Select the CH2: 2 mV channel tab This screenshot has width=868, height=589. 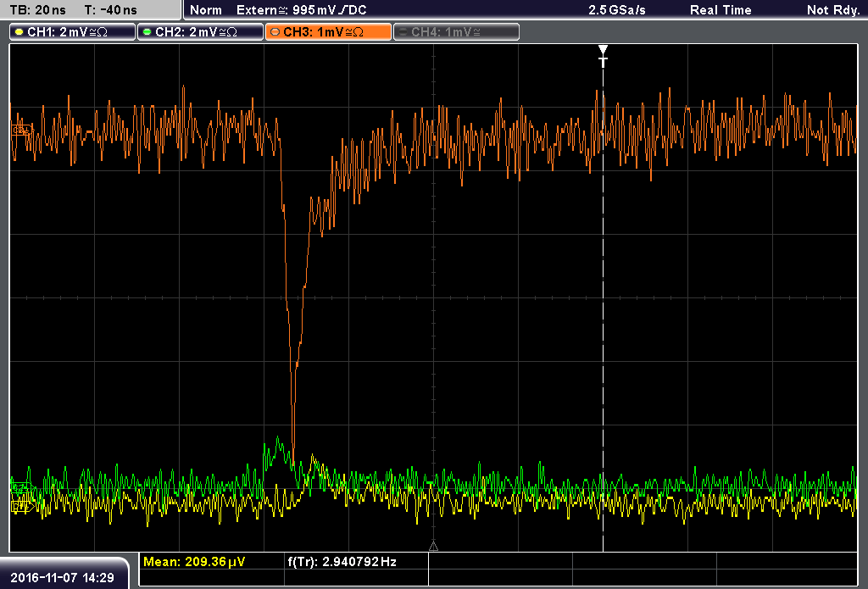[x=200, y=32]
